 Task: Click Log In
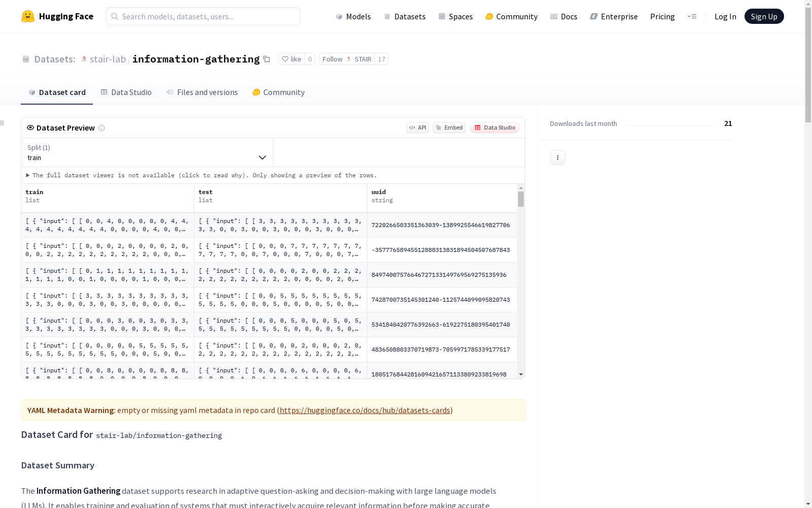(x=725, y=16)
